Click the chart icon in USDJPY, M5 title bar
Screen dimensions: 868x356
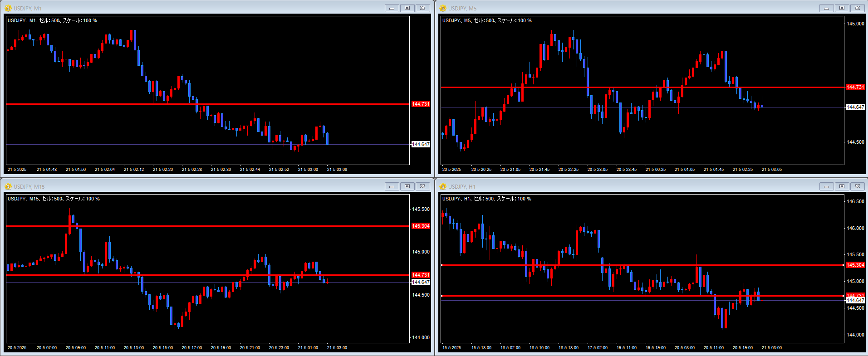[443, 8]
